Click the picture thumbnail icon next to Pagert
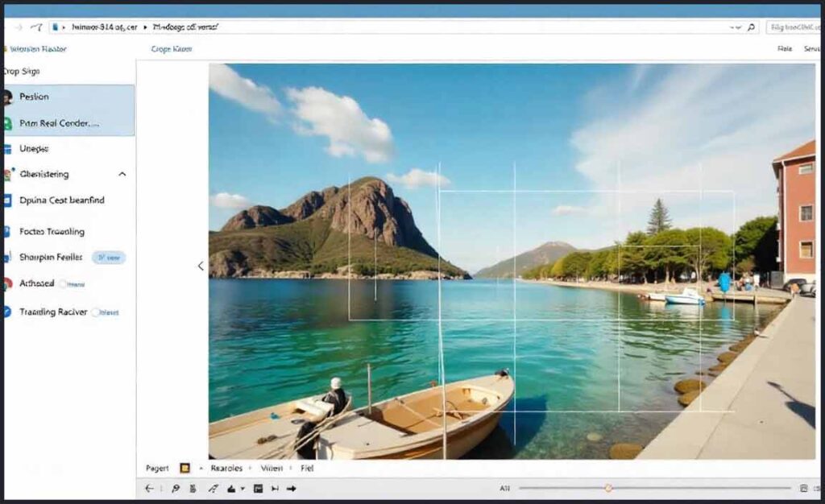 click(184, 468)
